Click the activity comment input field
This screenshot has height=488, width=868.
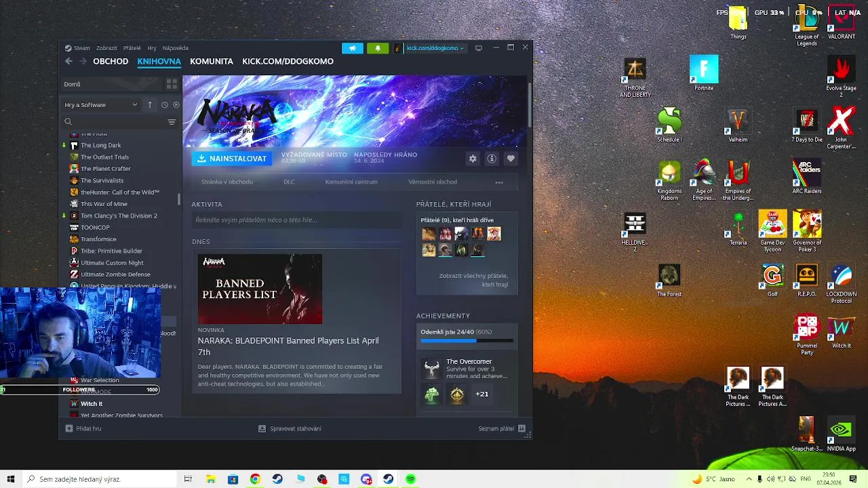click(296, 220)
